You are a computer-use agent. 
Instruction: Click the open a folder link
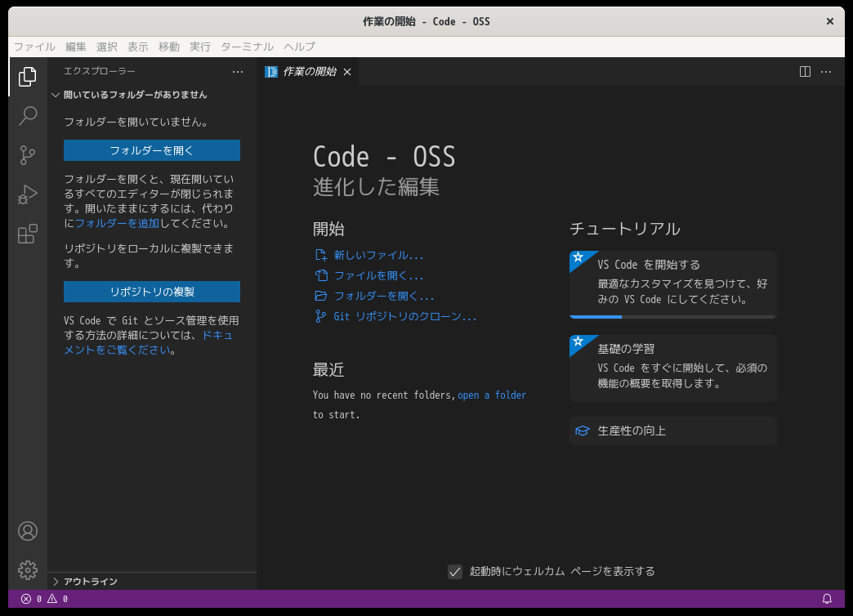[x=492, y=395]
